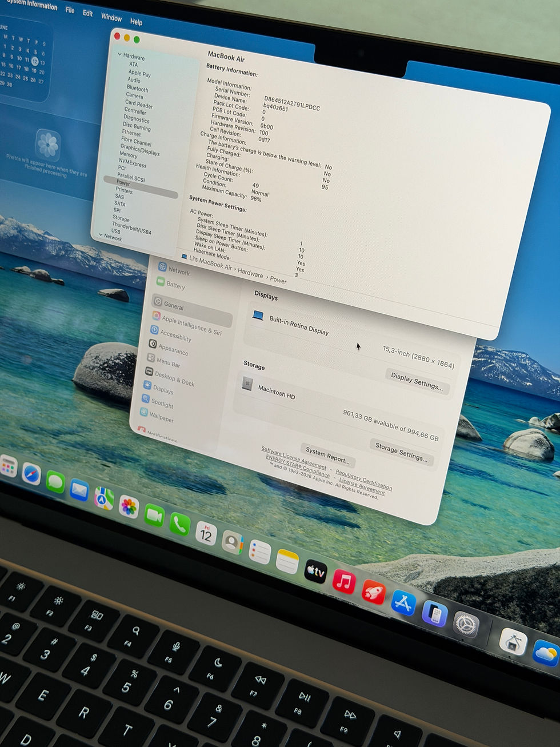Screen dimensions: 560x747
Task: Open the System Information app menu
Action: (x=32, y=5)
